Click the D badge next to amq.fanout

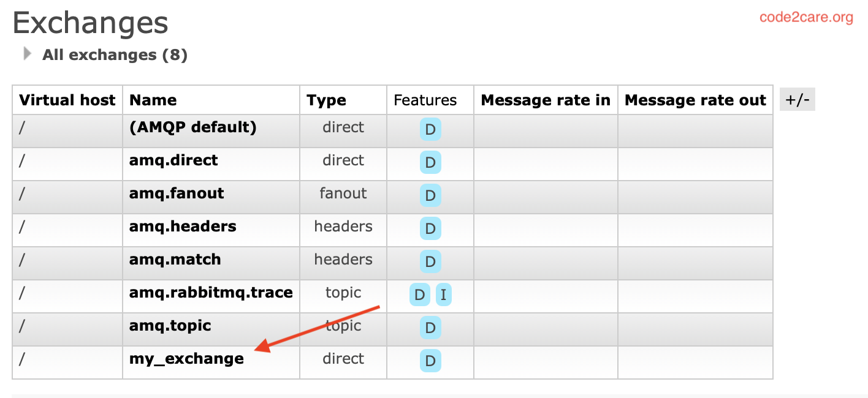(x=430, y=195)
